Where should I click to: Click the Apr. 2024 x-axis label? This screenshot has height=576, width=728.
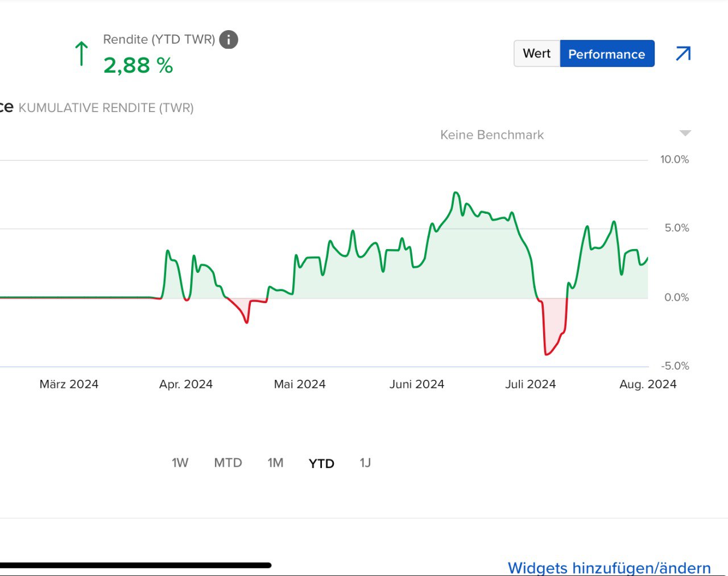tap(186, 384)
